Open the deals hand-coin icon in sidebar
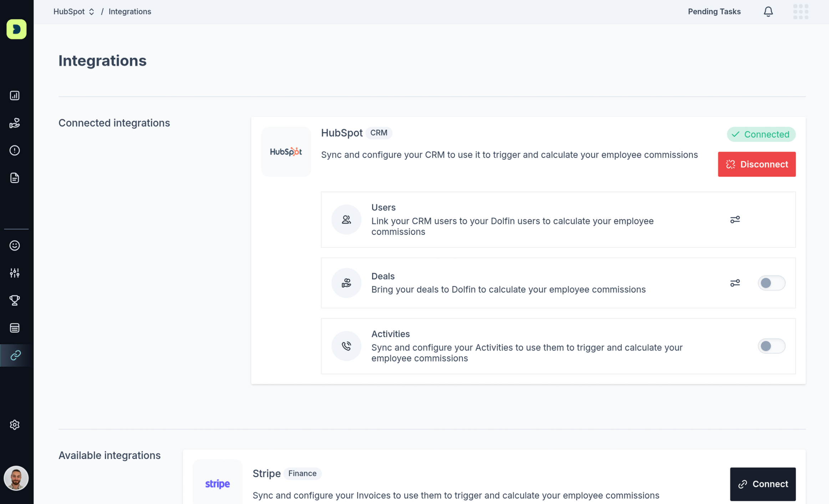 tap(15, 123)
